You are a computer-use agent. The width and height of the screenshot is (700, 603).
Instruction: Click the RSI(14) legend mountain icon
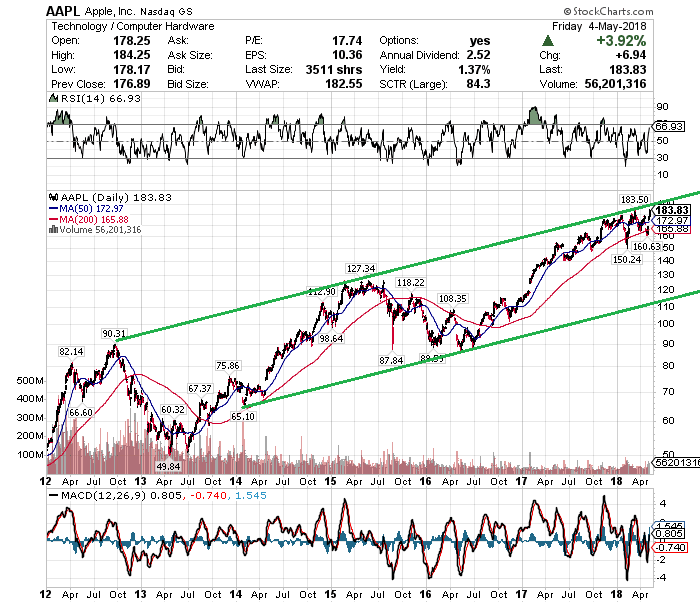pyautogui.click(x=54, y=98)
